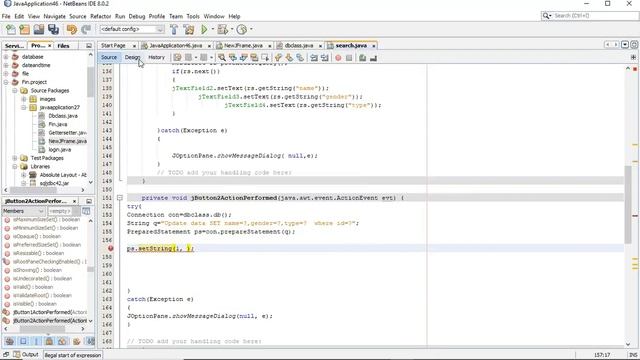
Task: Undo the last edit
Action: pos(72,29)
